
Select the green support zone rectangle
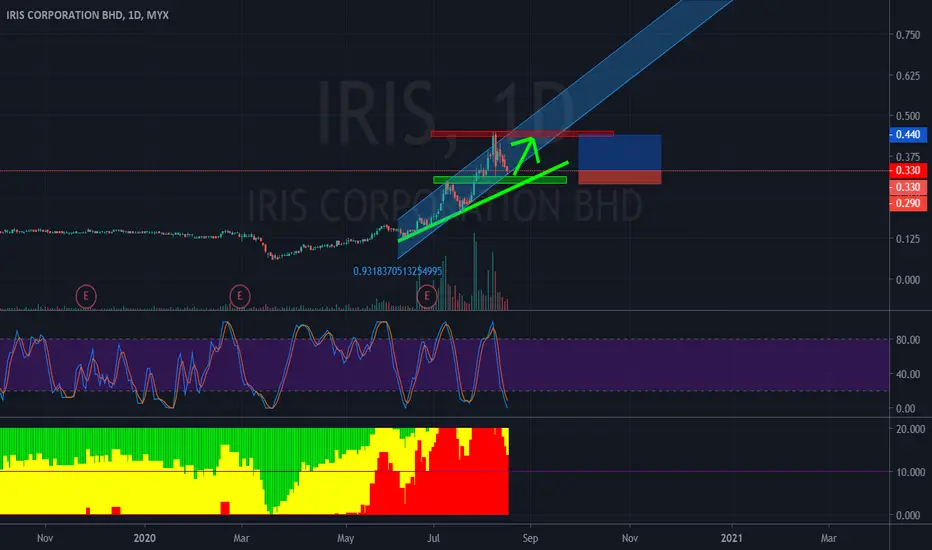tap(500, 180)
